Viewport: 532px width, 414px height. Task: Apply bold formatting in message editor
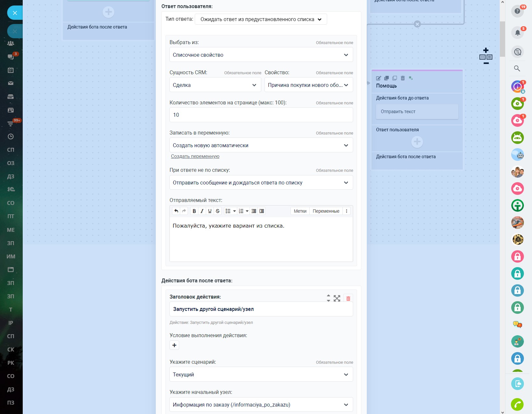(194, 211)
